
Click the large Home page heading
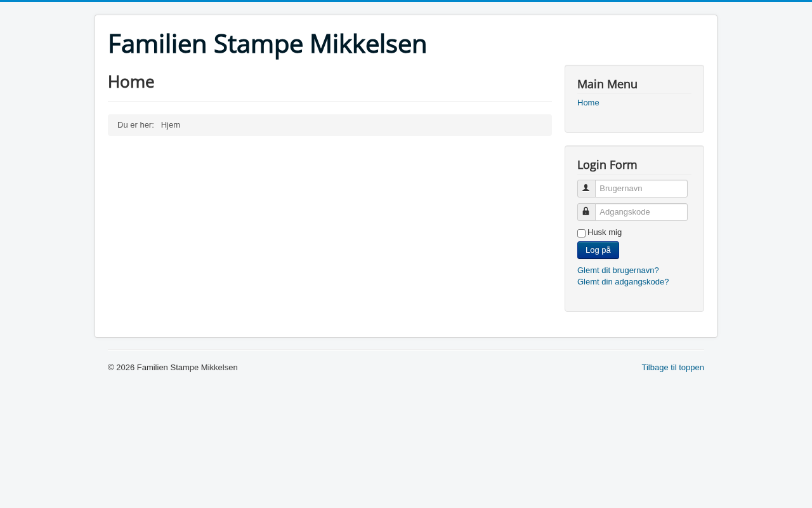[x=131, y=82]
